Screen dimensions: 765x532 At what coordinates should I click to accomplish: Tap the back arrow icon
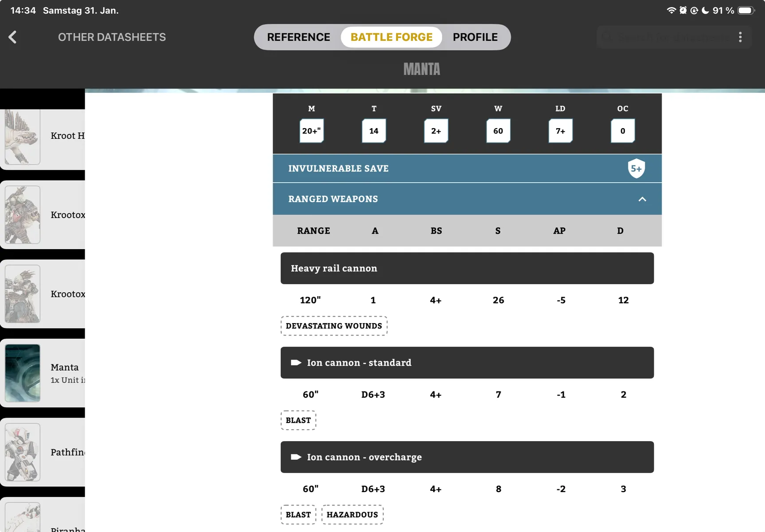pyautogui.click(x=13, y=37)
